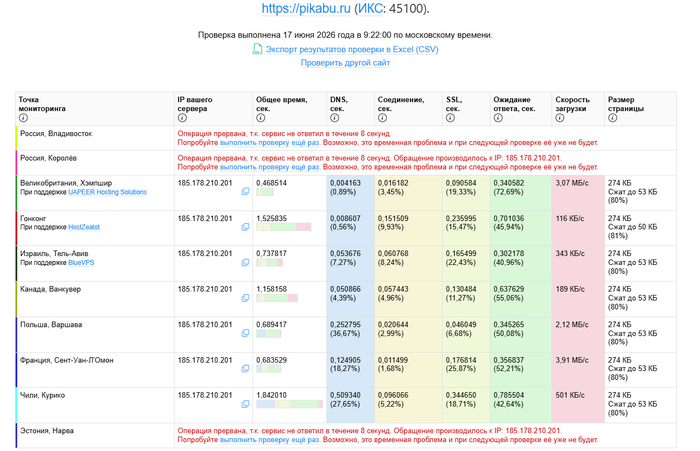Image resolution: width=700 pixels, height=451 pixels.
Task: Export results via Экспорт результатов проверки link
Action: tap(352, 49)
